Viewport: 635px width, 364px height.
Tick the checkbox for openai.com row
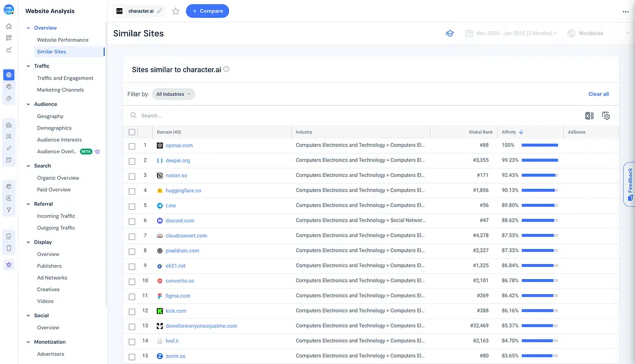(x=132, y=146)
